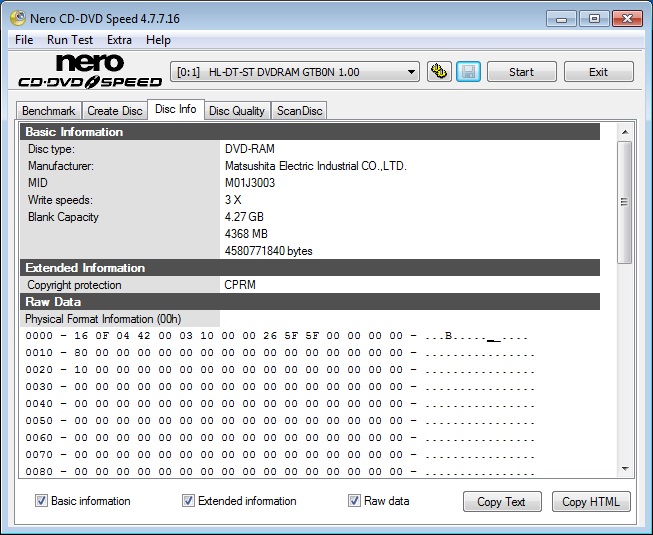Open the drive selection dropdown
653x535 pixels.
click(294, 72)
